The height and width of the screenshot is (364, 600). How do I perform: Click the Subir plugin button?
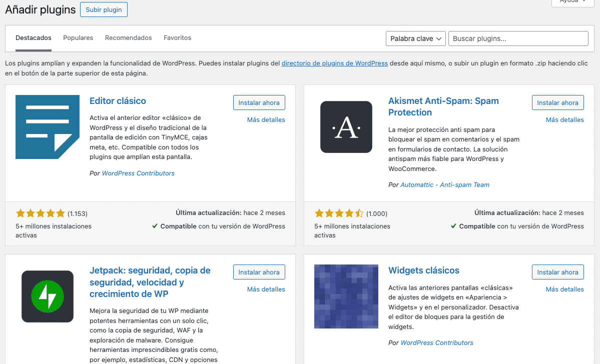pyautogui.click(x=104, y=9)
